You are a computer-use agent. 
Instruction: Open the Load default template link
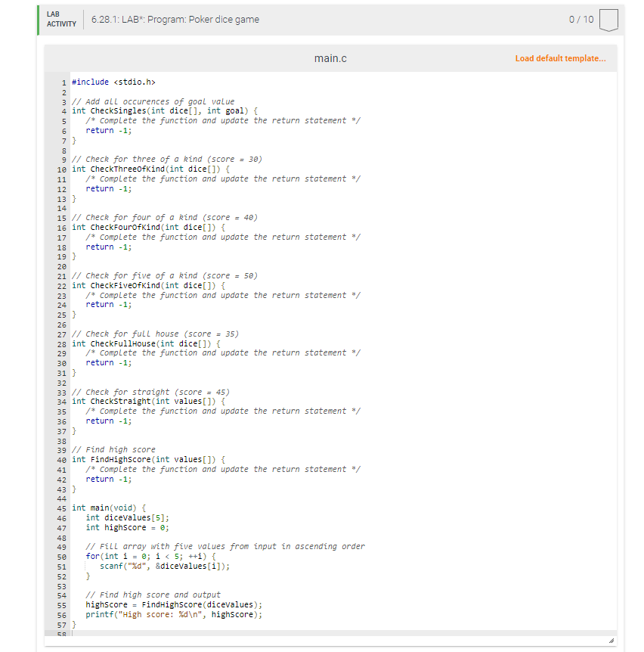pyautogui.click(x=560, y=58)
